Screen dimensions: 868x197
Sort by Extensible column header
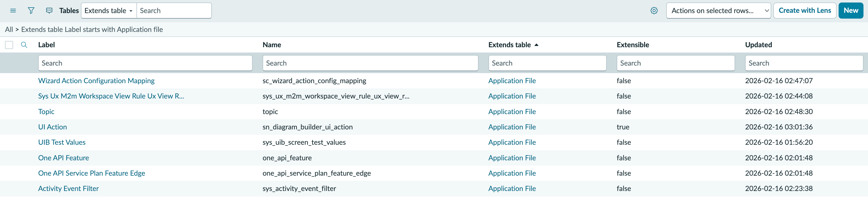click(x=633, y=45)
